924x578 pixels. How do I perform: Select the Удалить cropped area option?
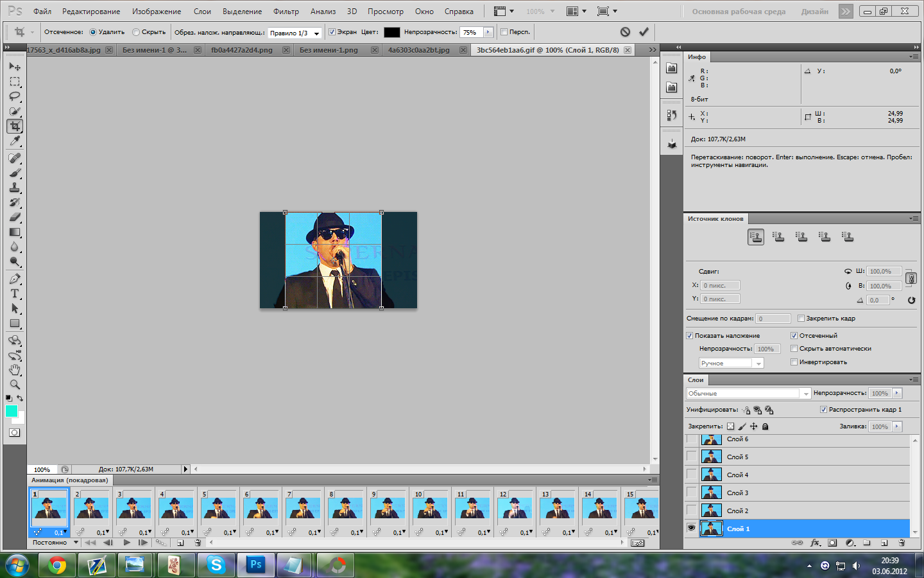pos(107,32)
